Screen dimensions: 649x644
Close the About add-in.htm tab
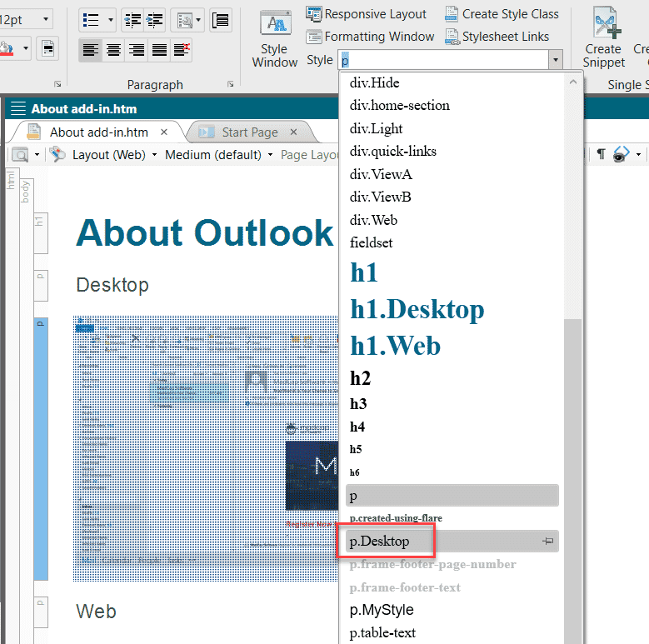[164, 132]
